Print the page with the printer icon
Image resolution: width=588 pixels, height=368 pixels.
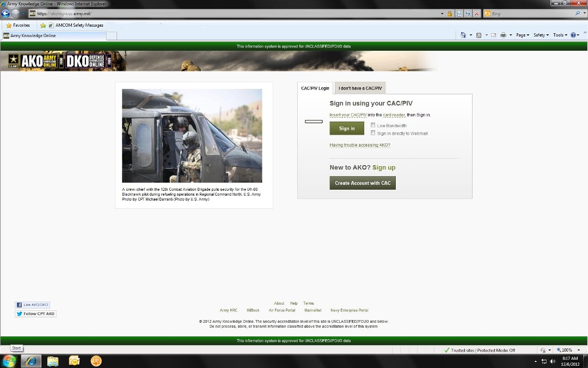coord(503,35)
